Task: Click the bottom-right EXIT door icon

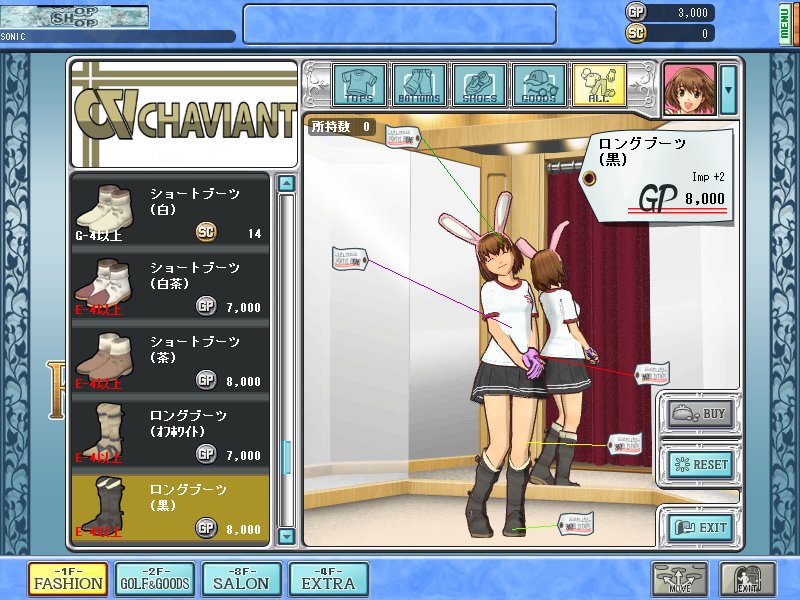Action: pyautogui.click(x=747, y=579)
